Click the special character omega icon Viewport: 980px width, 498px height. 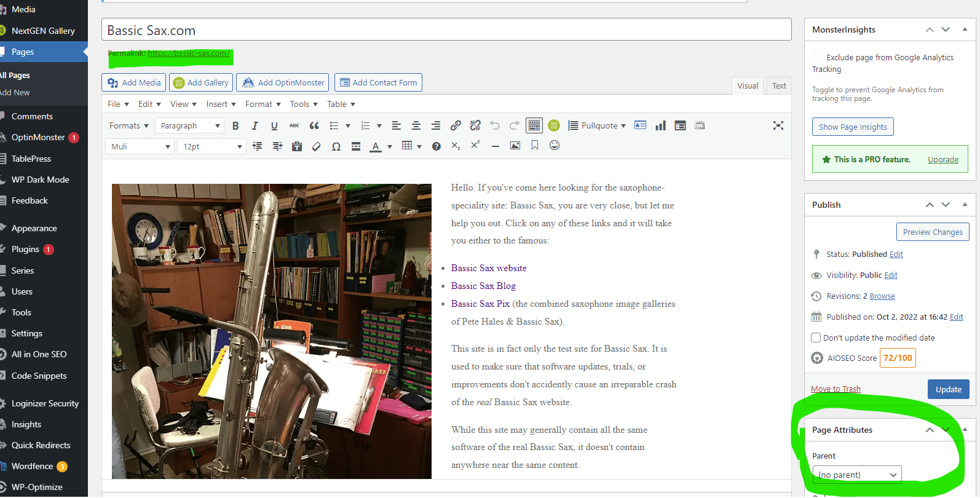336,146
